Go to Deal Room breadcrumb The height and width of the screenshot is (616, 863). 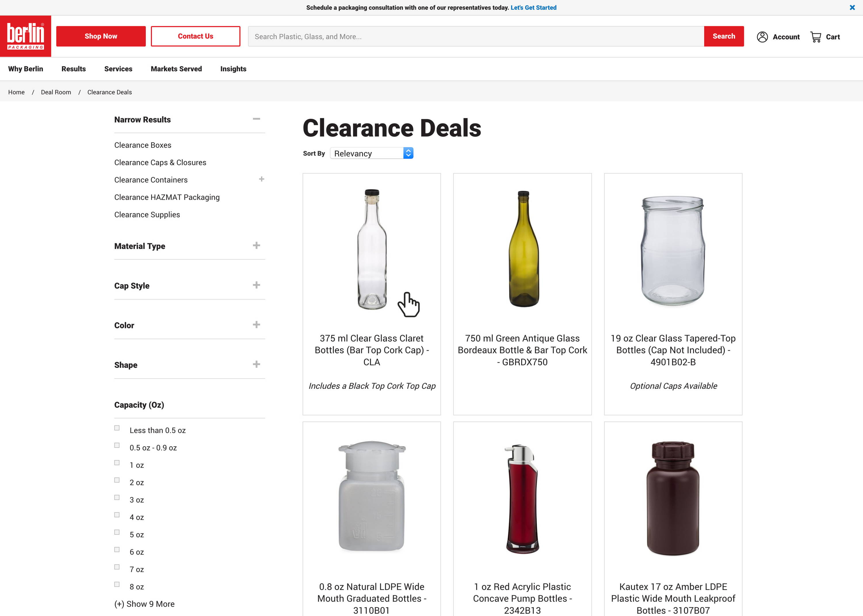point(56,92)
